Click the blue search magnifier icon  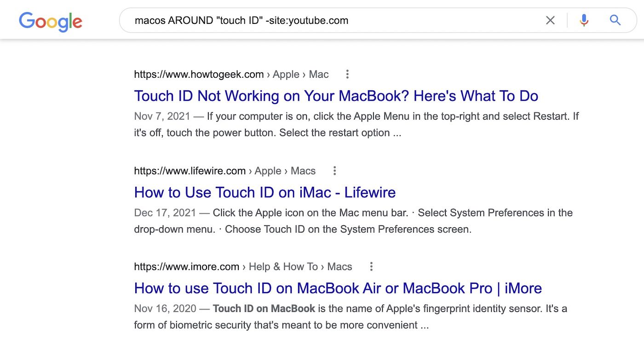(615, 20)
